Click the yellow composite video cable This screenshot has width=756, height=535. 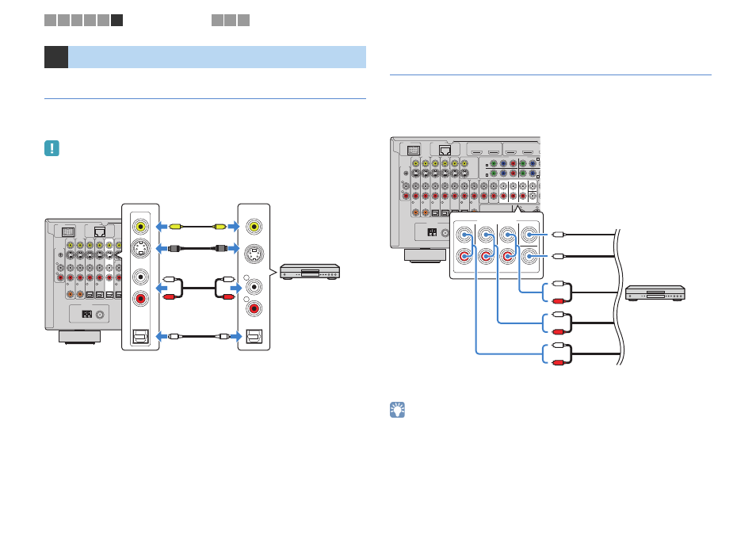(197, 226)
